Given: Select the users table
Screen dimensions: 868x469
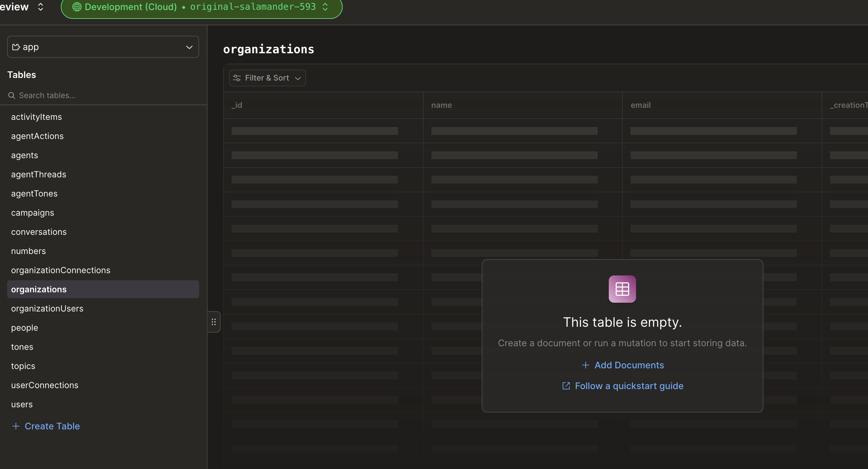Looking at the screenshot, I should point(103,404).
